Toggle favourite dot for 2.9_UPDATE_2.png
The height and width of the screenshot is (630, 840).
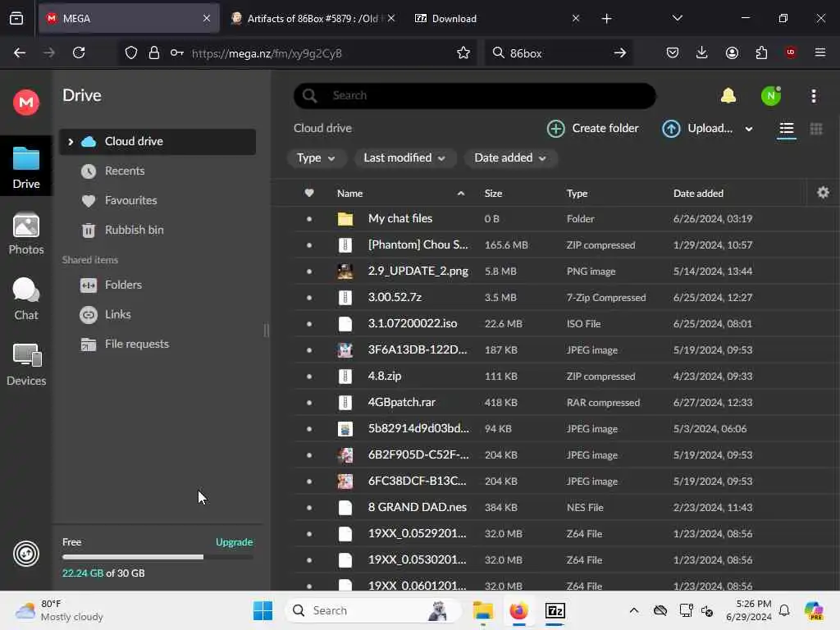coord(309,271)
